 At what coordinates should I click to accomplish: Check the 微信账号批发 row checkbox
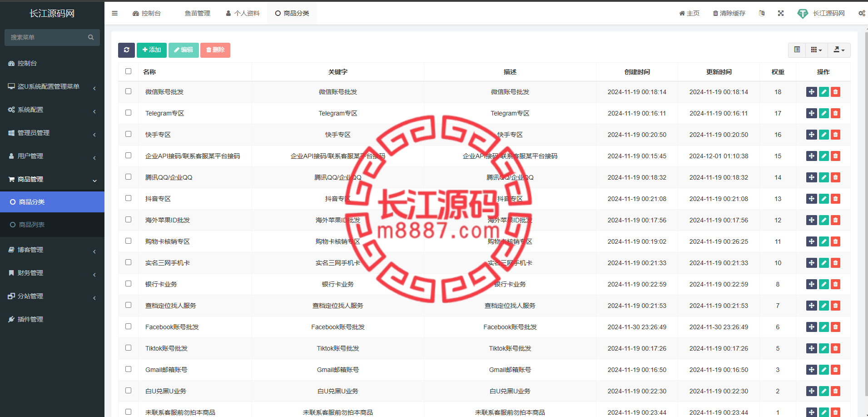tap(128, 91)
